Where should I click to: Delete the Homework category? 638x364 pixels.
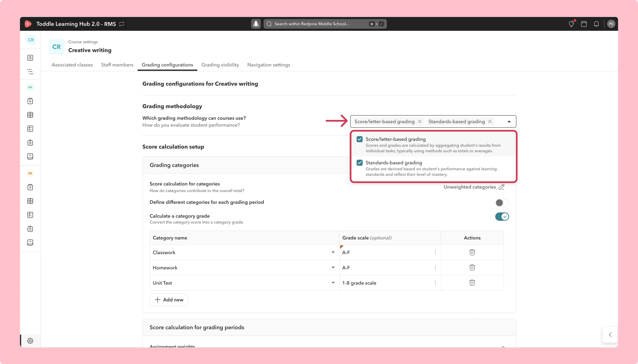[x=472, y=268]
